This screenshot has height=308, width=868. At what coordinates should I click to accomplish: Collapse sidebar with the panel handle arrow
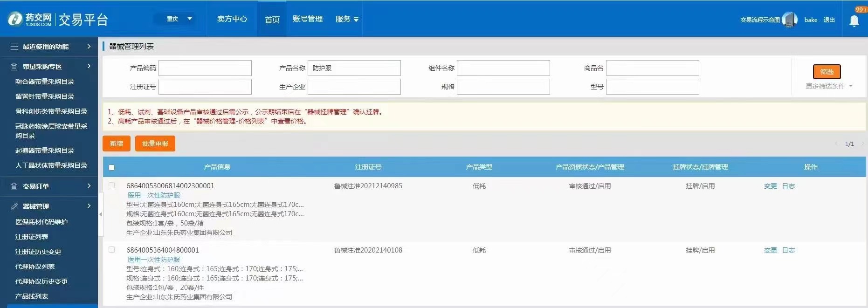point(100,214)
